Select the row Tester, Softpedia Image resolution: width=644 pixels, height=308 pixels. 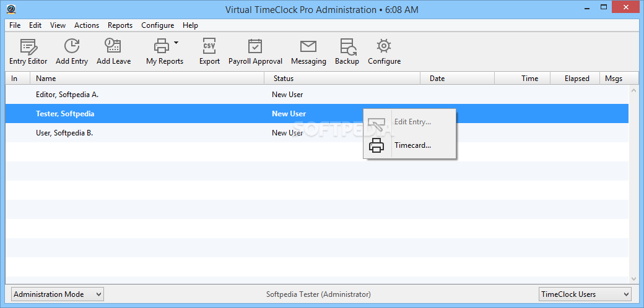(x=316, y=114)
